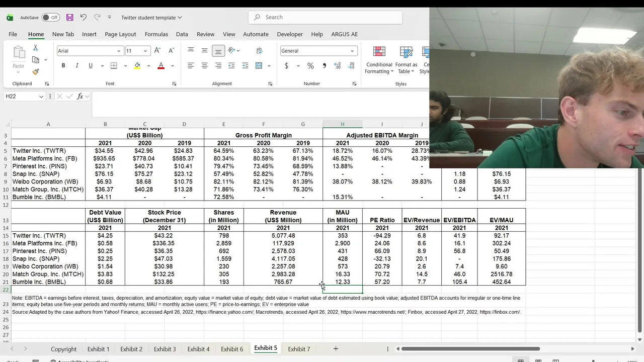This screenshot has width=644, height=362.
Task: Open Customize Quick Access Toolbar dropdown
Action: 109,18
